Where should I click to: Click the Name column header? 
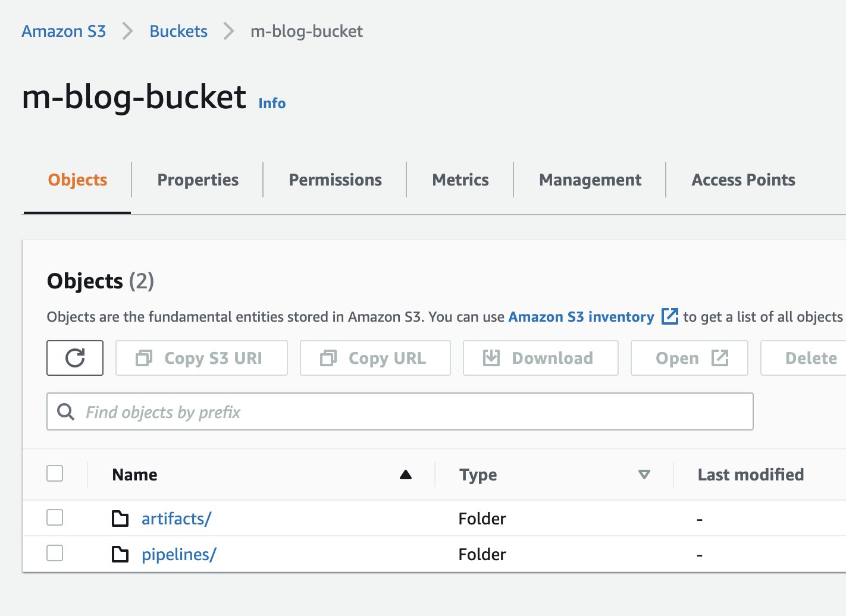pyautogui.click(x=134, y=474)
